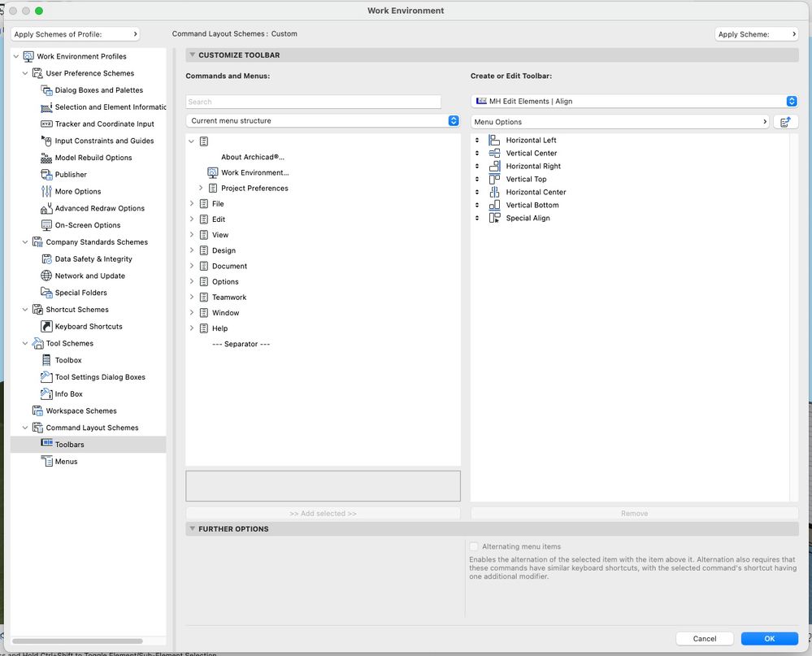Click the Vertical Center align icon

pyautogui.click(x=494, y=153)
